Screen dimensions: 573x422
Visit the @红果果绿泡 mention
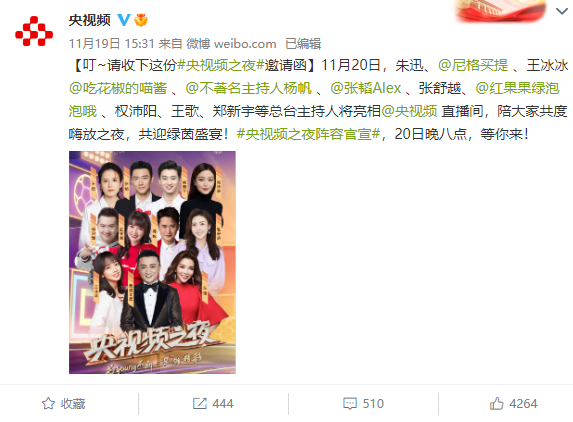(517, 88)
